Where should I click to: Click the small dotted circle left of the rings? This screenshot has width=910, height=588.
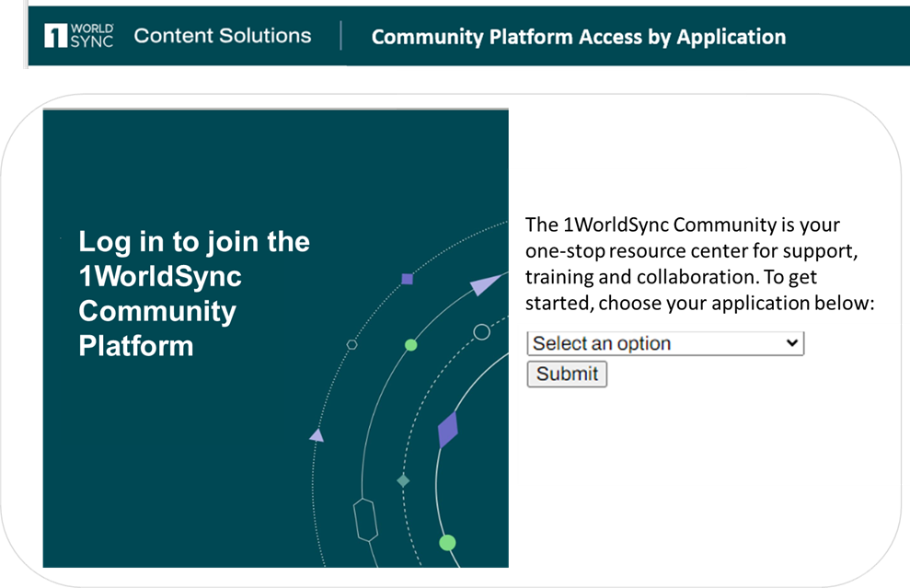click(351, 345)
